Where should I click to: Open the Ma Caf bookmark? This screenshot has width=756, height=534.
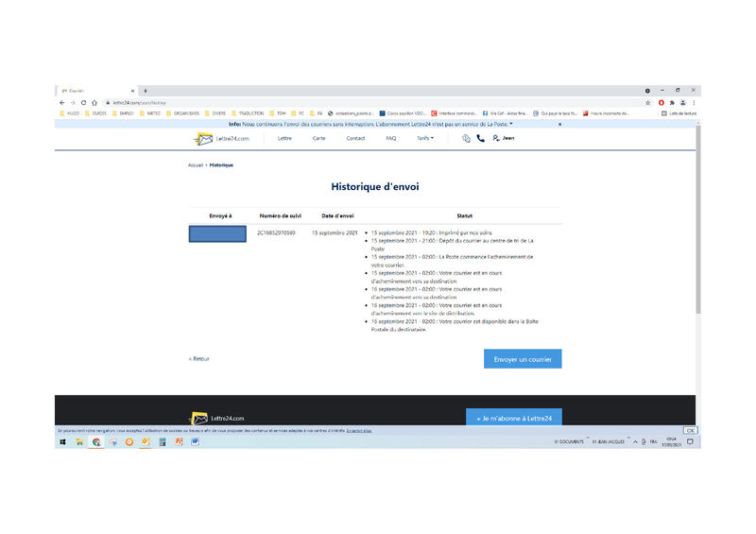505,113
